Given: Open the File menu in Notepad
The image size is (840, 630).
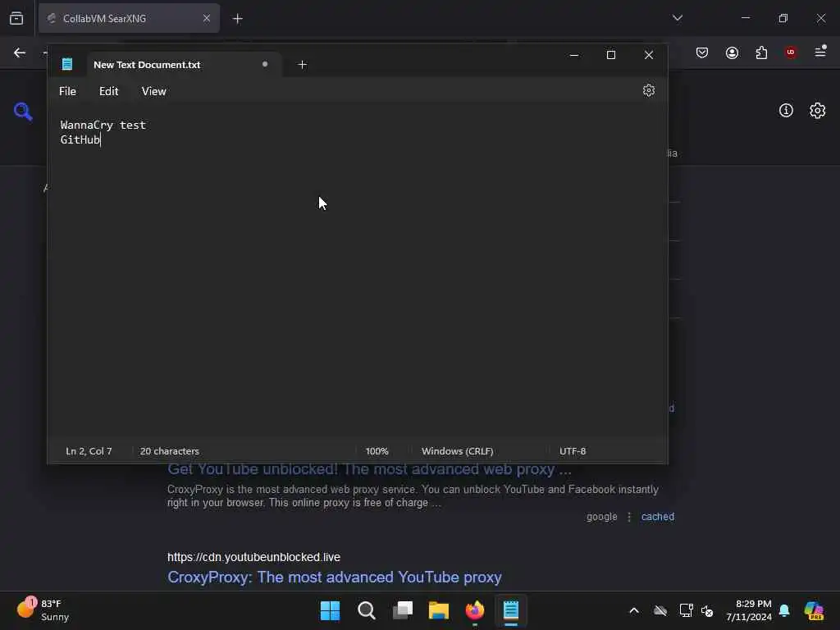Looking at the screenshot, I should point(67,91).
